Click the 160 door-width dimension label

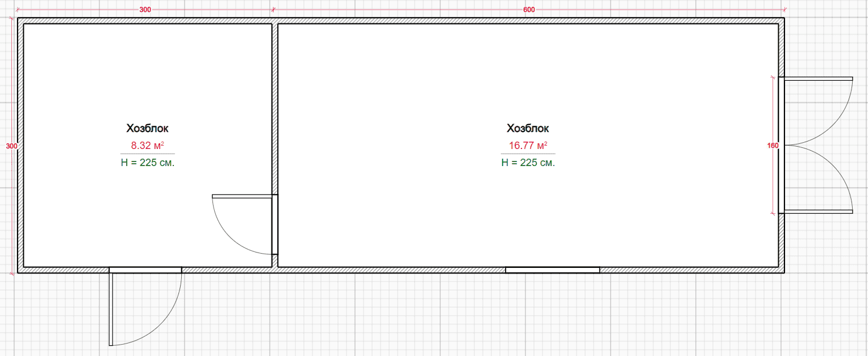click(773, 146)
